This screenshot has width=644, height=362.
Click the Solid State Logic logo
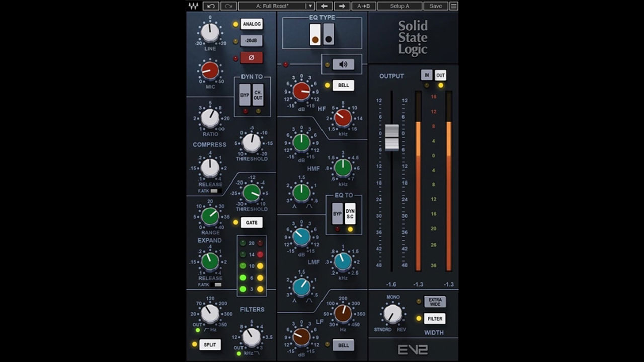point(413,37)
